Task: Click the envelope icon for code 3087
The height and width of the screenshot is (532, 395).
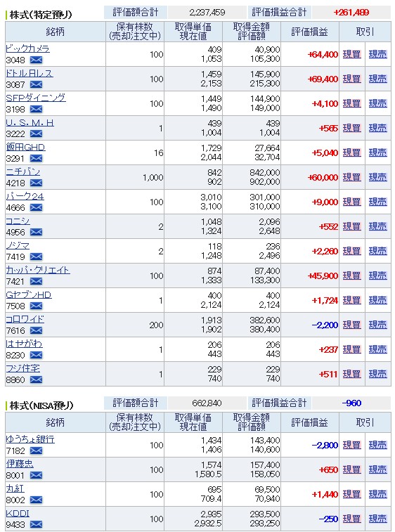Action: (36, 84)
